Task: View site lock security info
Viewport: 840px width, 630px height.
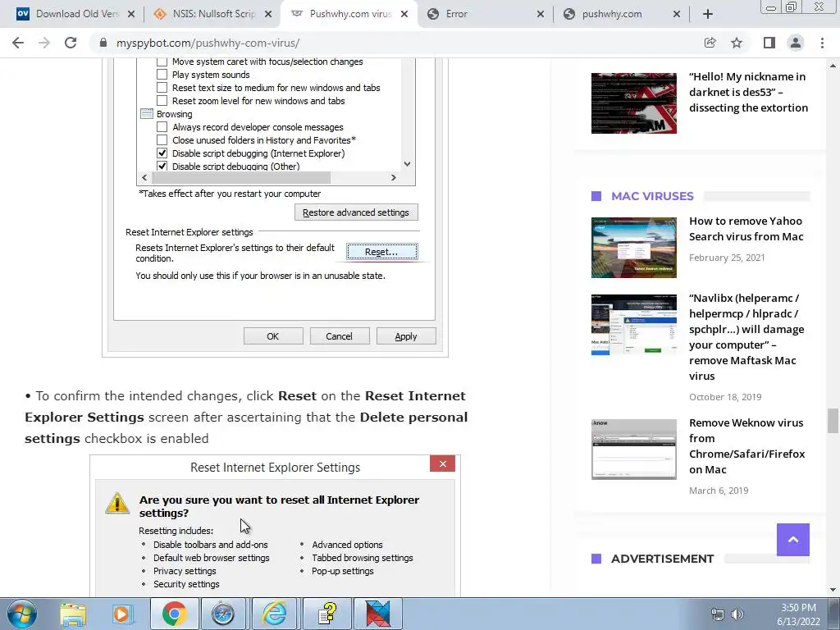Action: pos(103,43)
